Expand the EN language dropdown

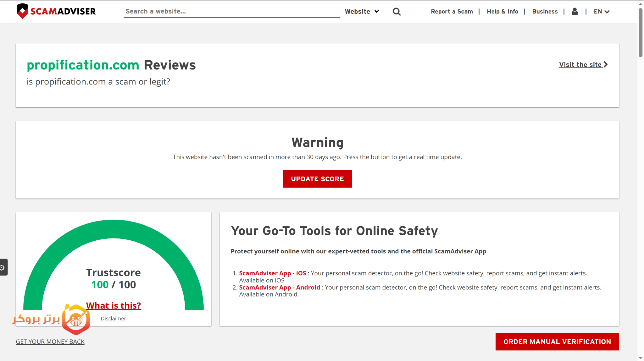[602, 12]
